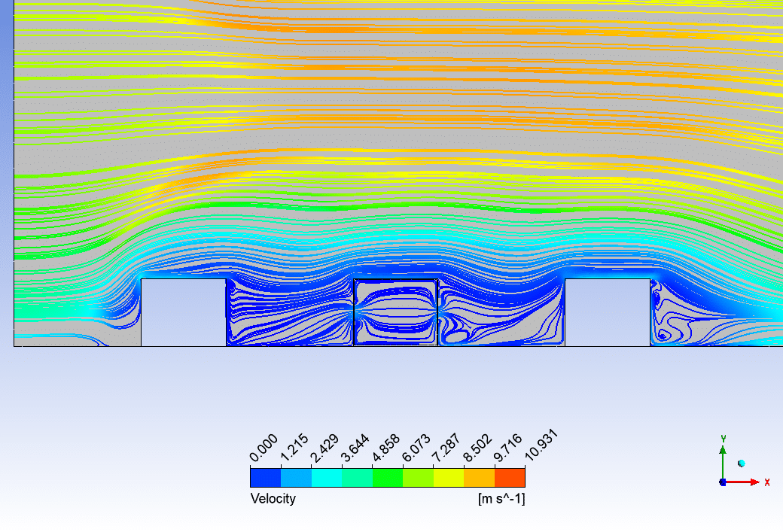Click the Velocity legend title
Screen dimensions: 783x532
pos(273,499)
